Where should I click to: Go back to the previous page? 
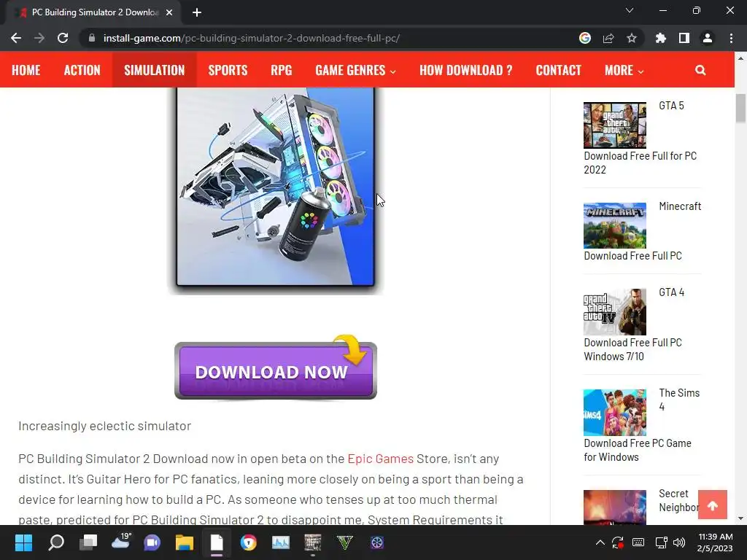tap(16, 38)
